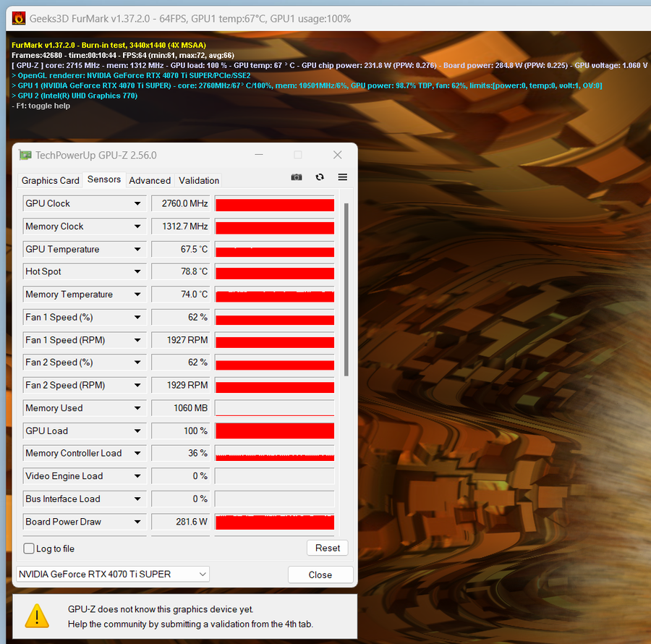Open the Fan 1 Speed (%) dropdown
The width and height of the screenshot is (651, 644).
[x=137, y=317]
